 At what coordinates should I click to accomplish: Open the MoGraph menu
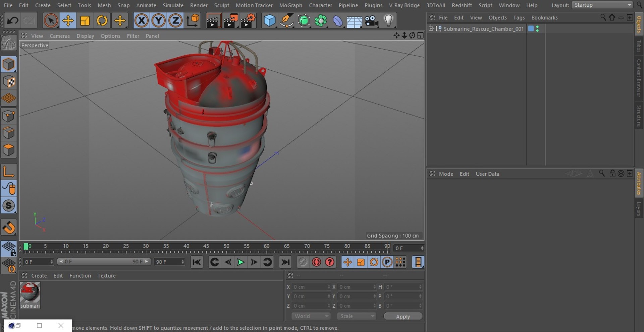click(x=290, y=5)
